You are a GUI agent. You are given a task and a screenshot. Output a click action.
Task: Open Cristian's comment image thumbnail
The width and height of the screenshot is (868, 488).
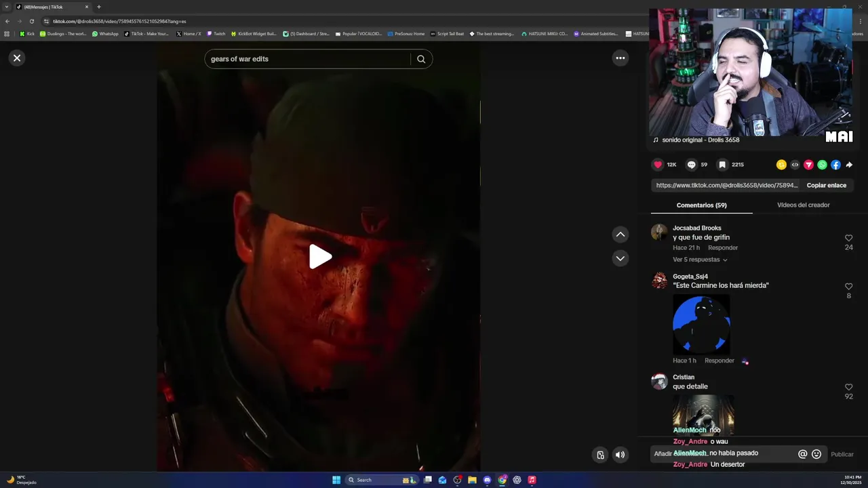(703, 415)
